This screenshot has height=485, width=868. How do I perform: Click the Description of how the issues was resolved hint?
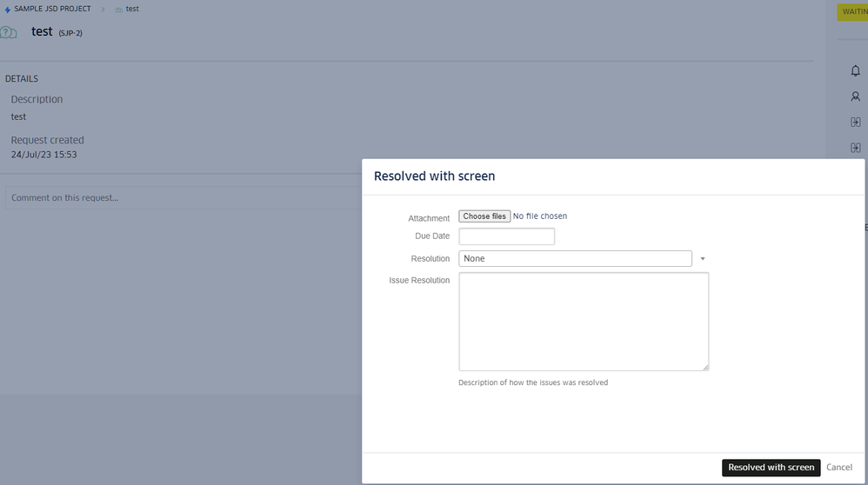[x=533, y=382]
